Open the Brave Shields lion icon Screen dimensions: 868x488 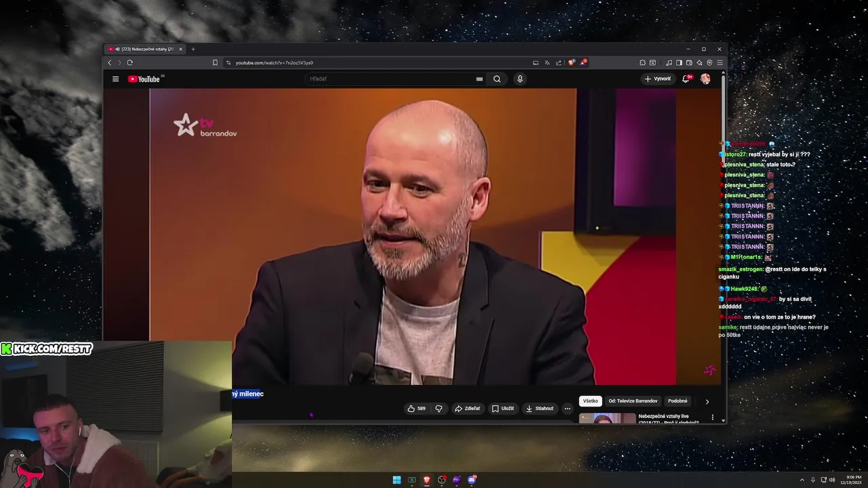point(571,62)
